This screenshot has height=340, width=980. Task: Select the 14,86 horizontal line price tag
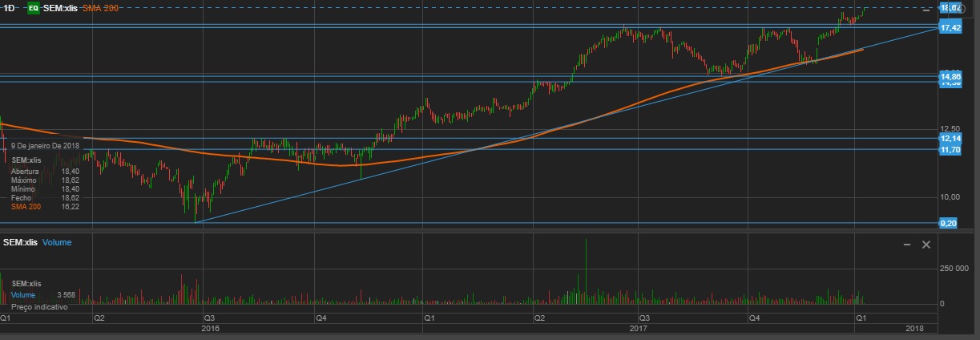point(950,76)
